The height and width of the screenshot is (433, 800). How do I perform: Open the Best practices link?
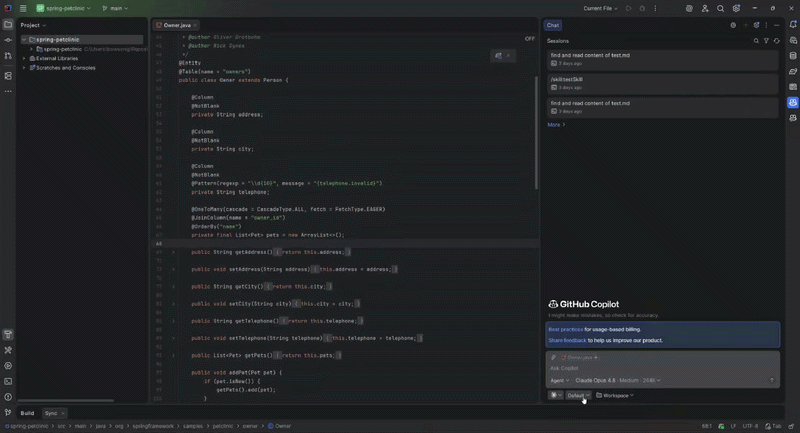click(x=565, y=329)
